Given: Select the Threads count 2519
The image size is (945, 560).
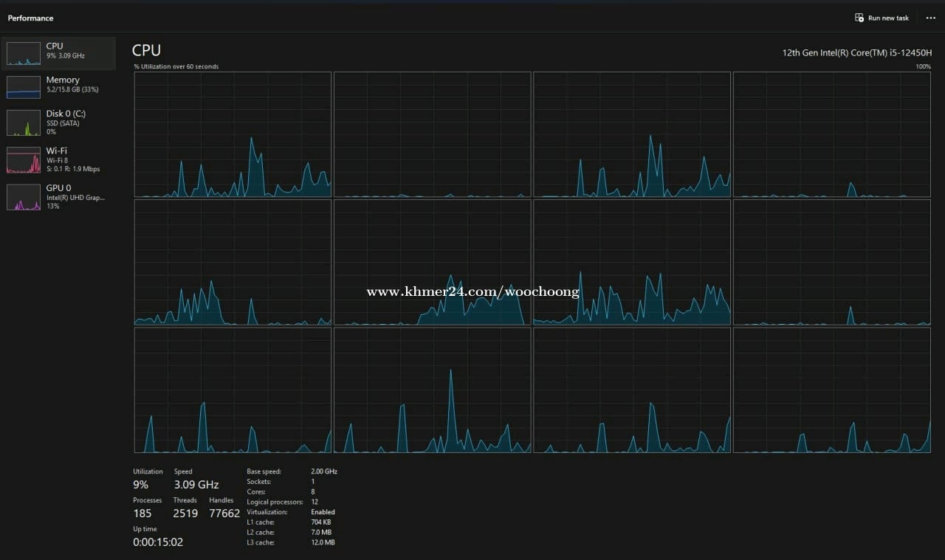Looking at the screenshot, I should [x=185, y=514].
